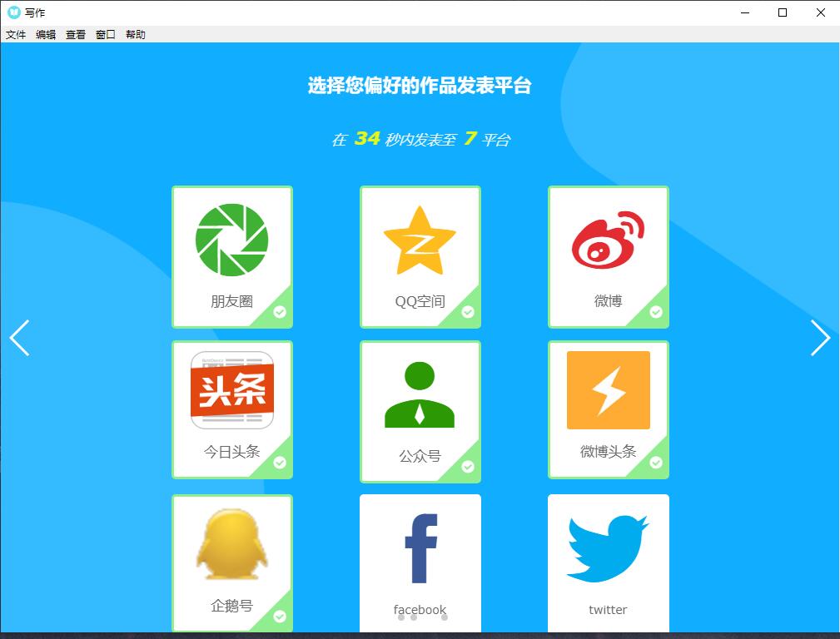The width and height of the screenshot is (840, 639).
Task: Open the 编辑 menu
Action: point(46,35)
